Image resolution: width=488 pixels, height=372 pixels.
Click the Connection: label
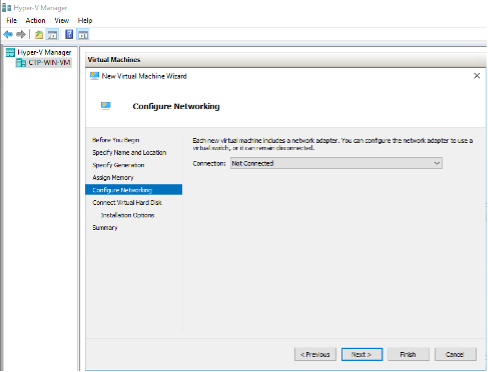coord(209,163)
